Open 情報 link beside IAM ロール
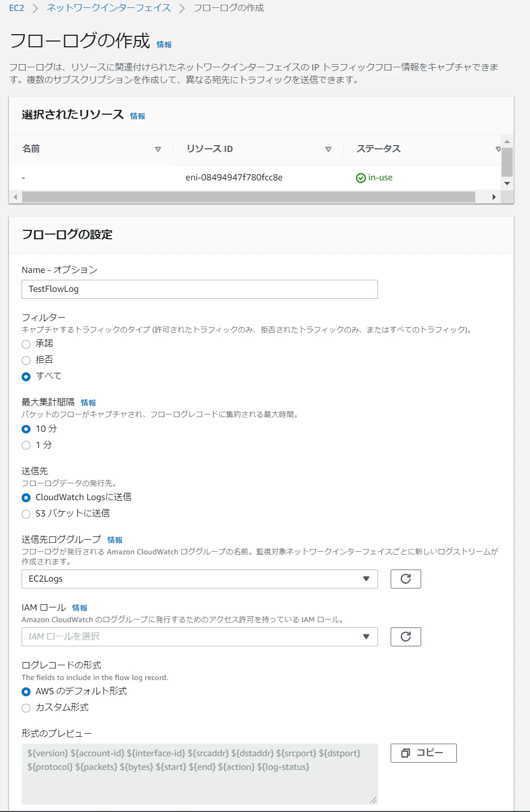The image size is (530, 812). [x=80, y=608]
